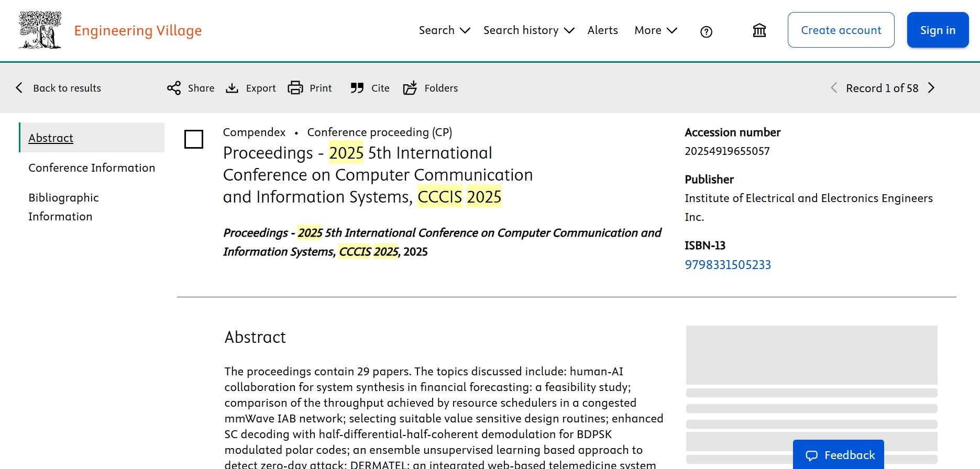This screenshot has width=980, height=469.
Task: Click the Share icon
Action: [174, 88]
